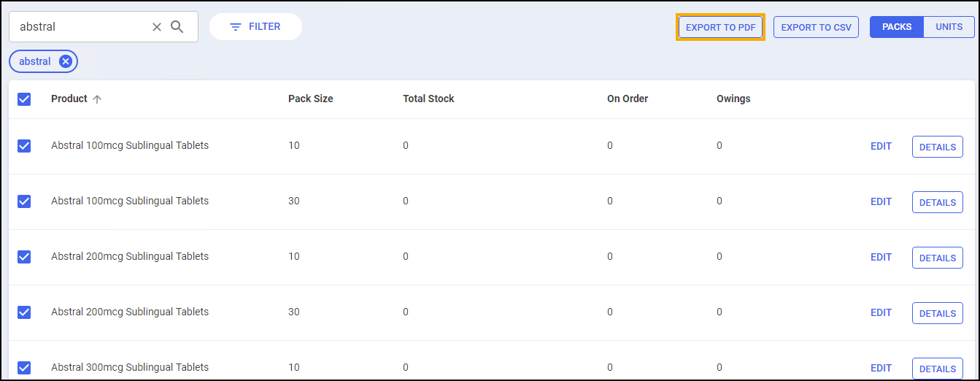
Task: Uncheck first Abstral 100mcg row checkbox
Action: 24,146
